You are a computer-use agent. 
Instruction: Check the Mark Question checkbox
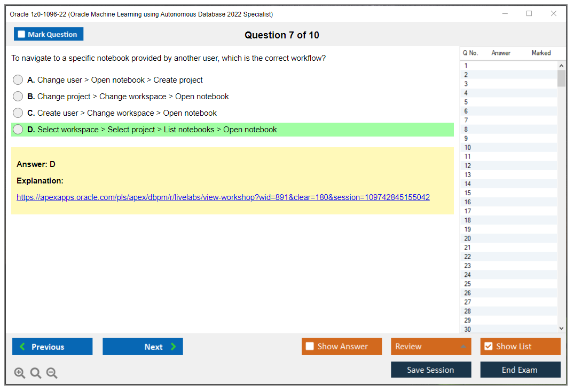coord(21,34)
